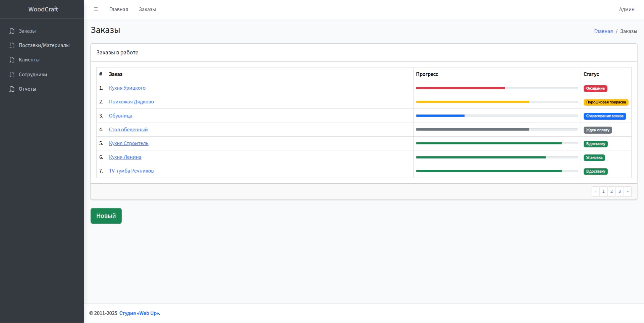This screenshot has width=644, height=323.
Task: Open the Студия «Web Up» footer link
Action: (x=140, y=313)
